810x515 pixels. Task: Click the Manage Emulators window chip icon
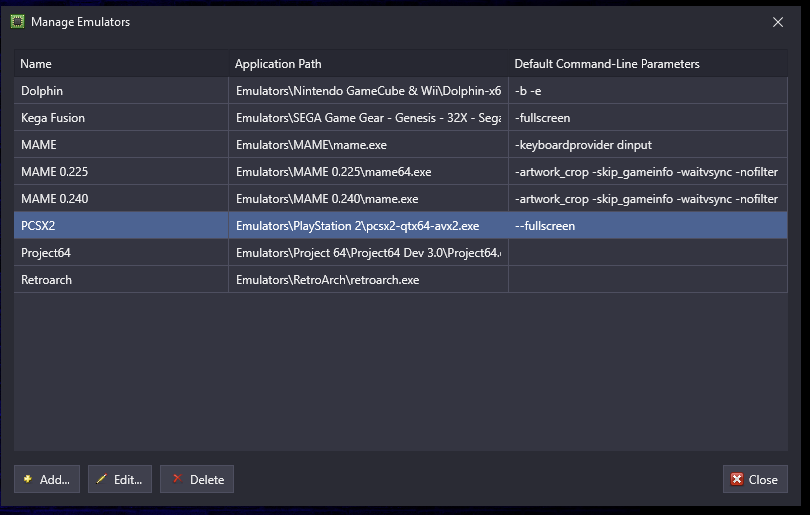18,22
